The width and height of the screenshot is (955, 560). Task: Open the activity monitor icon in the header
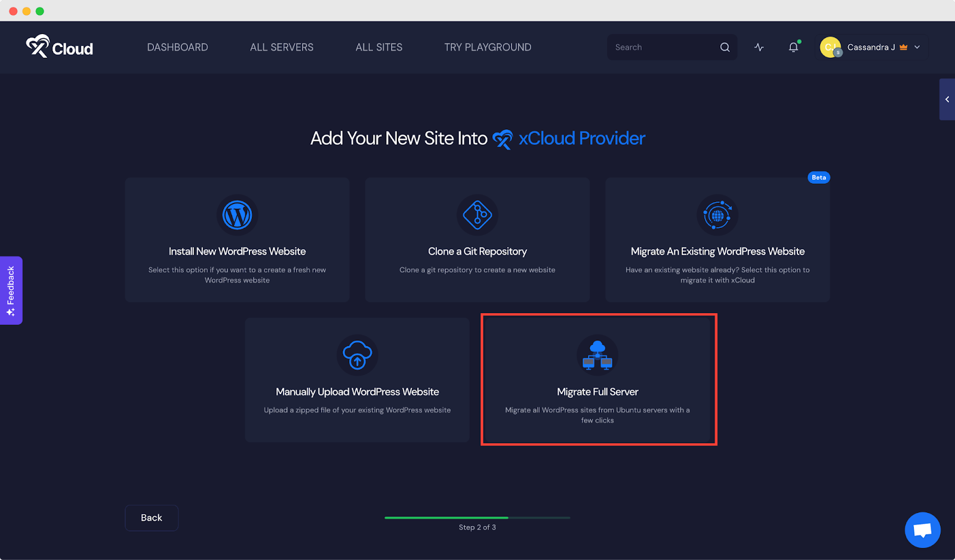[x=759, y=47]
